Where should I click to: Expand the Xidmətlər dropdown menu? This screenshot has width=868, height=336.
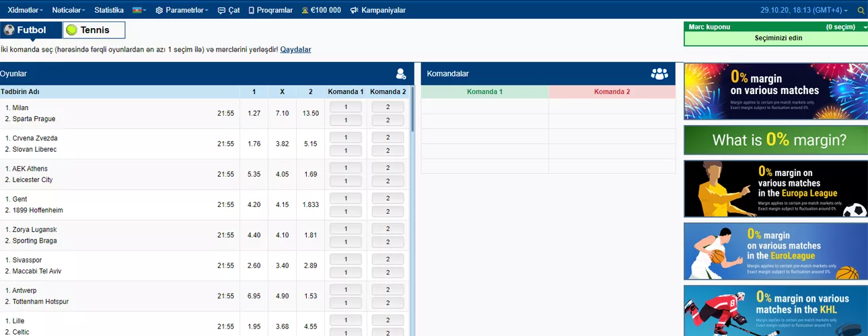pyautogui.click(x=25, y=11)
